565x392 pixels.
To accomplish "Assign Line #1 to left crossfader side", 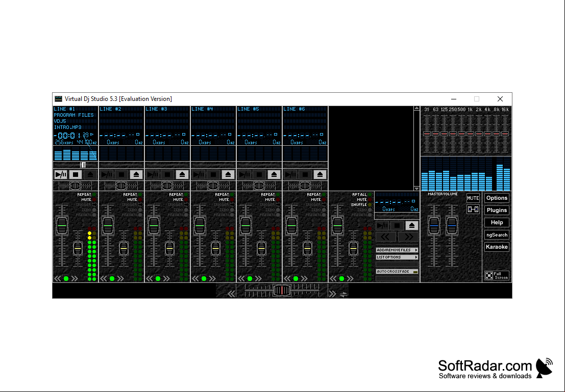I will [58, 279].
